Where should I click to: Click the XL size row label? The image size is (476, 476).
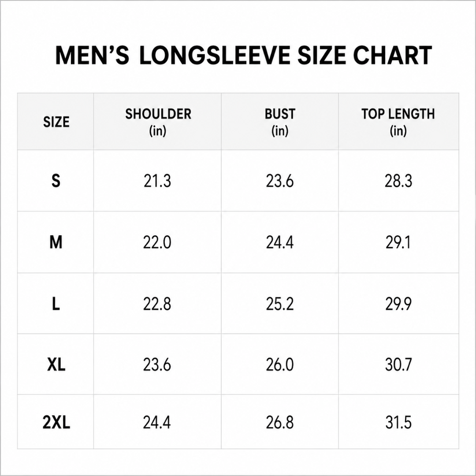click(x=56, y=364)
